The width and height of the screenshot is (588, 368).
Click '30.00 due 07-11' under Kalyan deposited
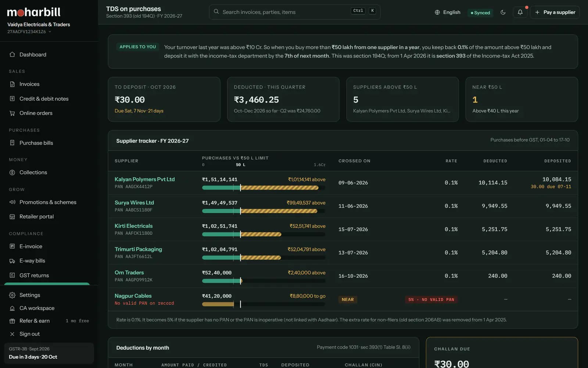pos(551,187)
